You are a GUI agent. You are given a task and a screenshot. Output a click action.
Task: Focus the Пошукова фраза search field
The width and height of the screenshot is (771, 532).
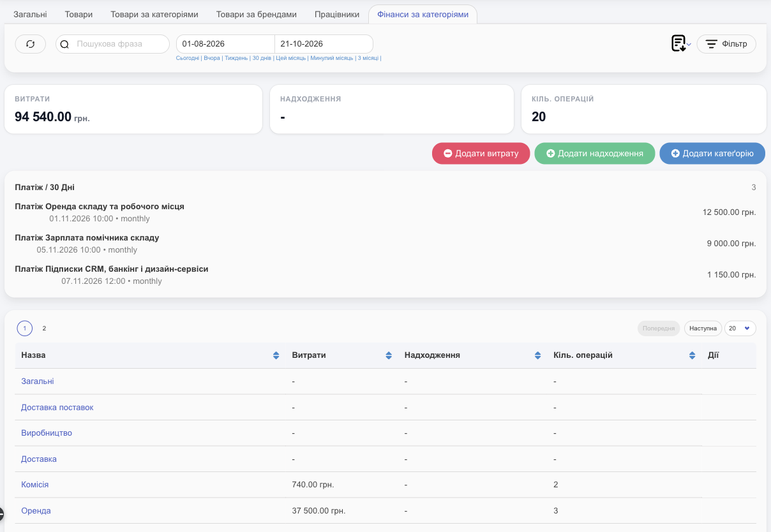point(120,44)
